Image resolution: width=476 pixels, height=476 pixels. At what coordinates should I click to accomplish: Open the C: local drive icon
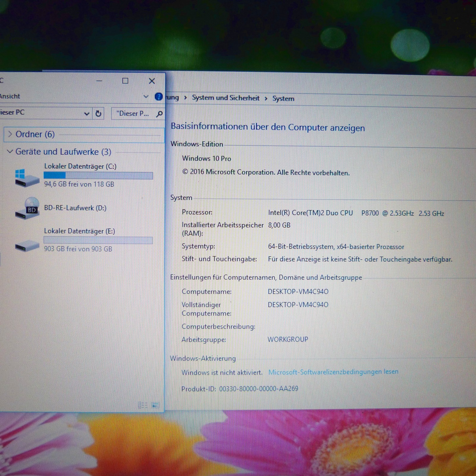(x=27, y=178)
